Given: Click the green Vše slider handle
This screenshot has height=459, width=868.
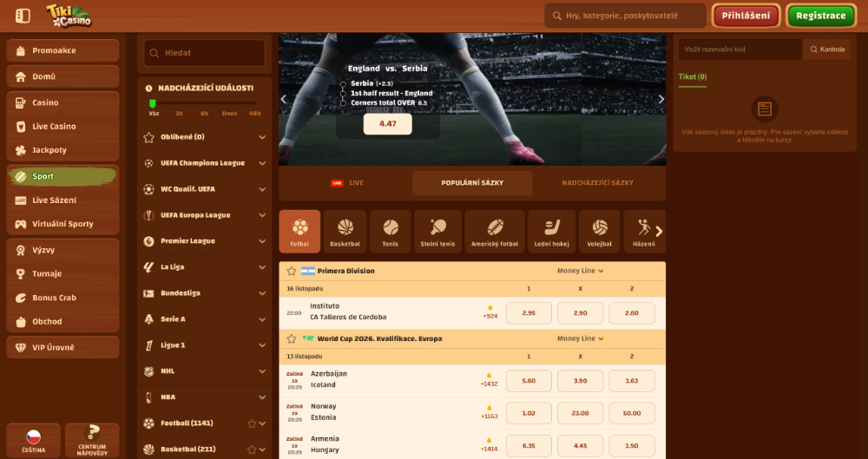Looking at the screenshot, I should click(153, 103).
